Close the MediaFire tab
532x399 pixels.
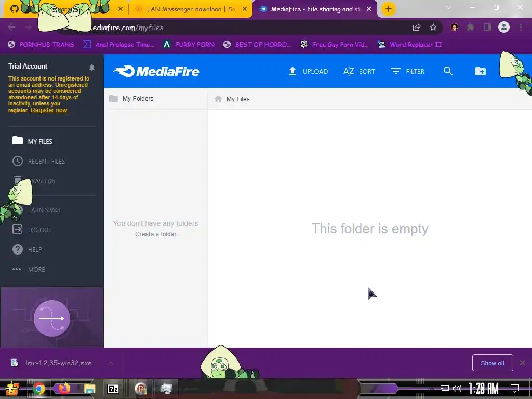369,9
